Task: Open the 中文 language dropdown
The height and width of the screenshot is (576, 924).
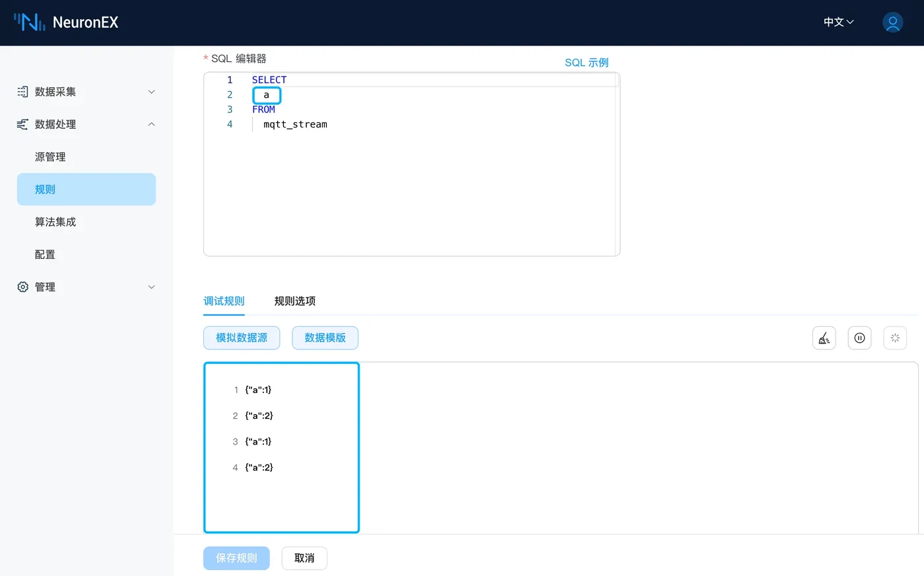Action: tap(838, 22)
